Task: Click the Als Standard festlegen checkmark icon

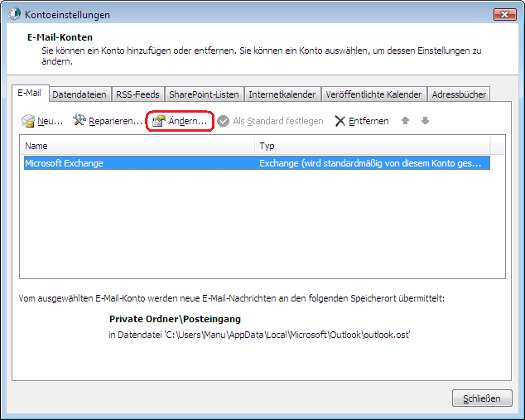Action: pos(223,121)
